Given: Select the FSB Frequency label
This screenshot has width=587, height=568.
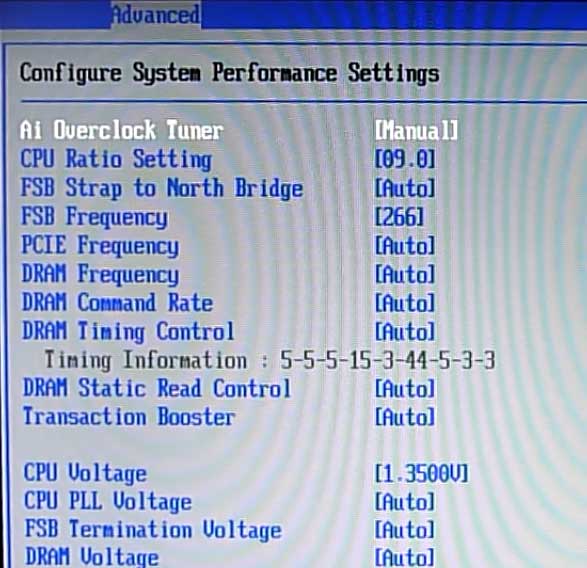Looking at the screenshot, I should (x=94, y=217).
